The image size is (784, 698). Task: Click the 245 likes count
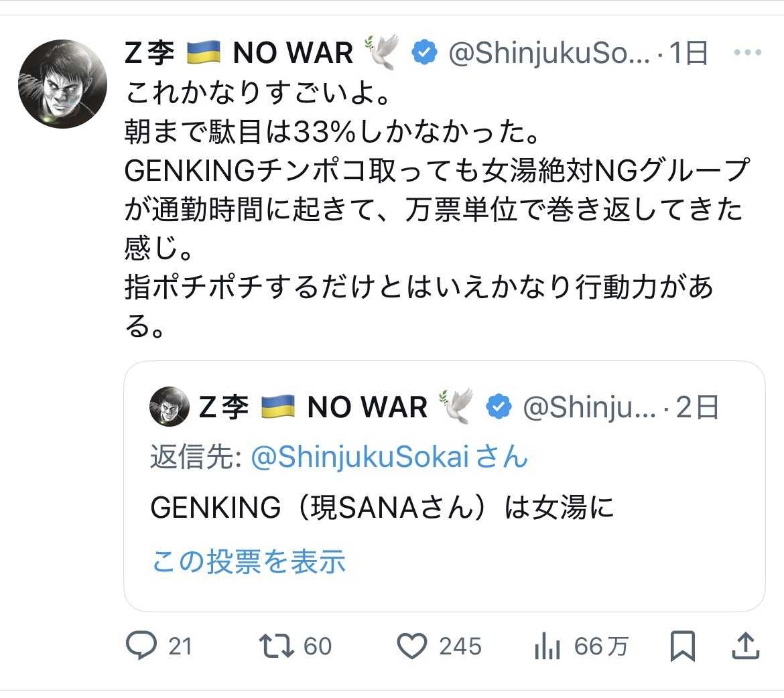point(460,646)
